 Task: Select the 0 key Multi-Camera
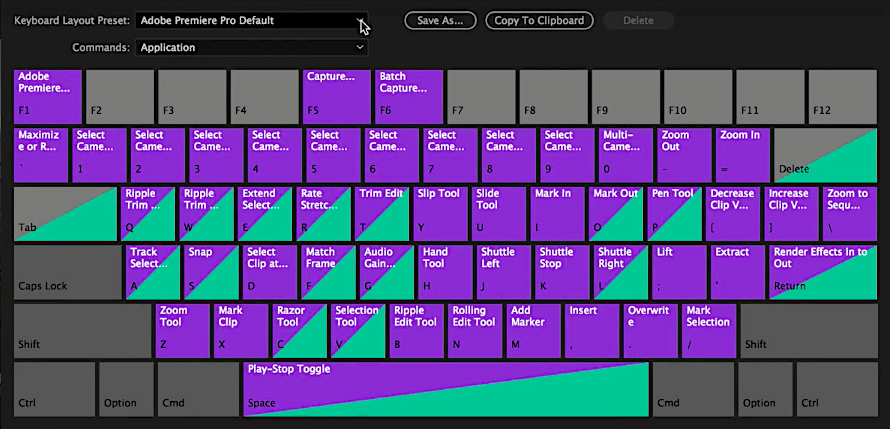tap(626, 155)
